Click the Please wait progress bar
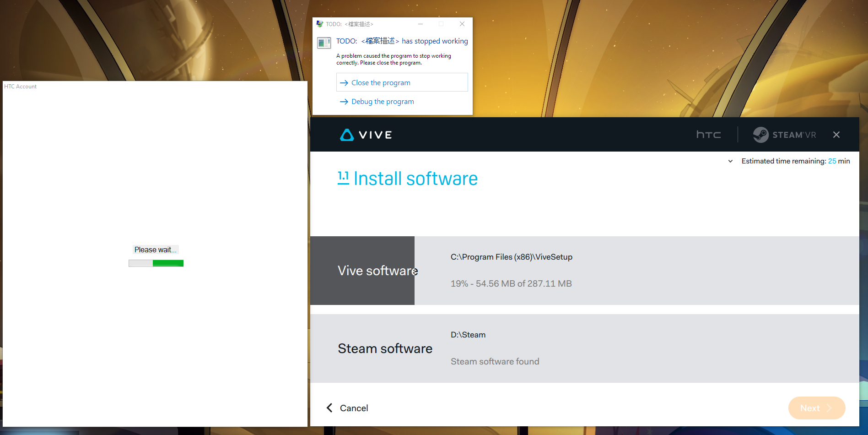Viewport: 868px width, 435px height. tap(156, 263)
